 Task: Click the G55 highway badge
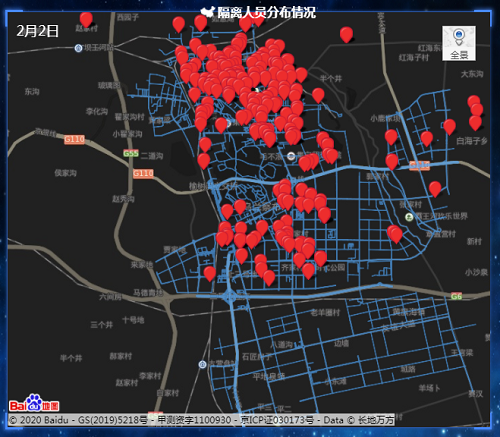131,153
